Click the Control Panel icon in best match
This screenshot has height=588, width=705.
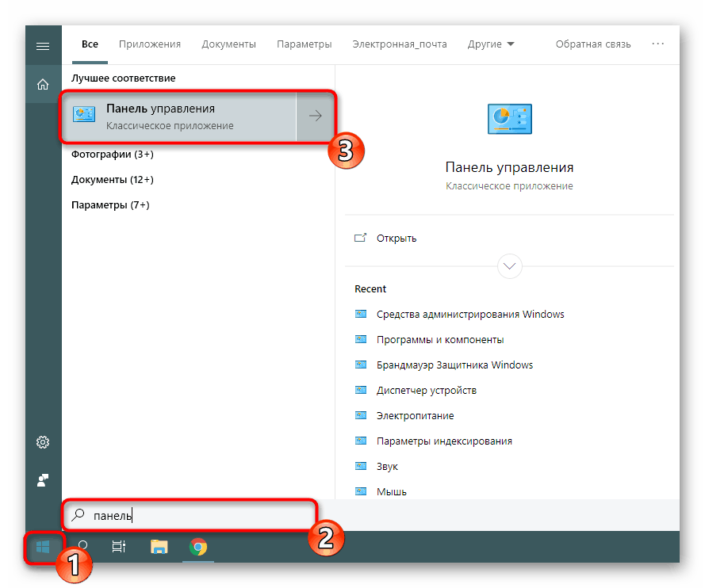[x=84, y=115]
